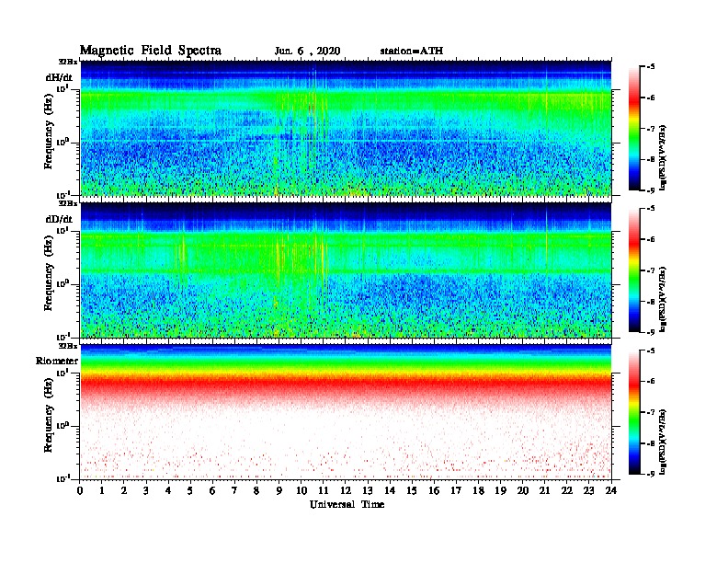Screen dimensions: 728x563
Task: Click hour 18 on the time axis
Action: click(x=478, y=491)
